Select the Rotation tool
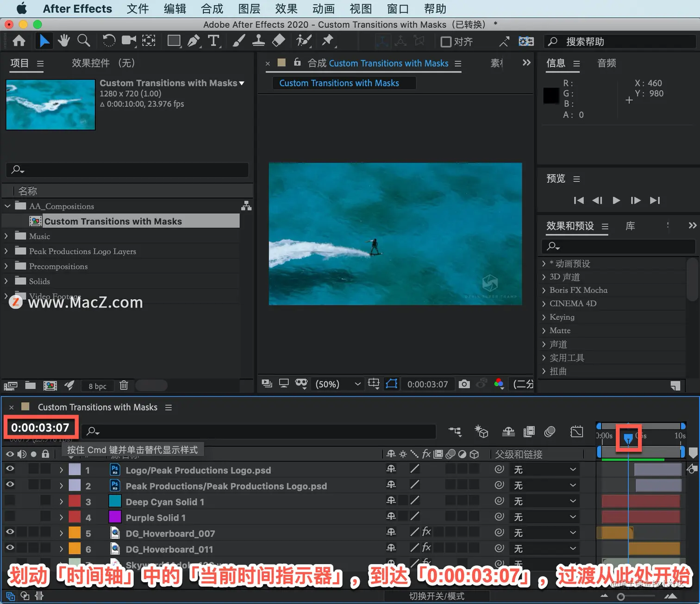700x604 pixels. [109, 41]
